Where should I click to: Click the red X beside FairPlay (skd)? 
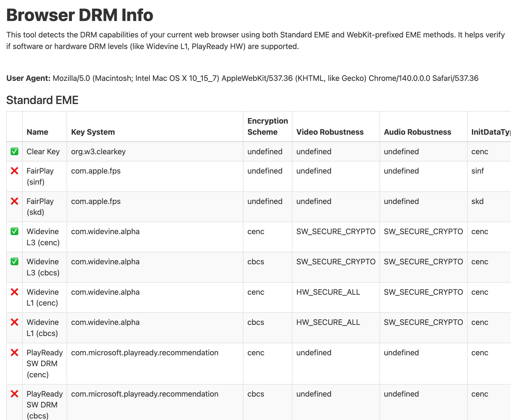tap(14, 201)
